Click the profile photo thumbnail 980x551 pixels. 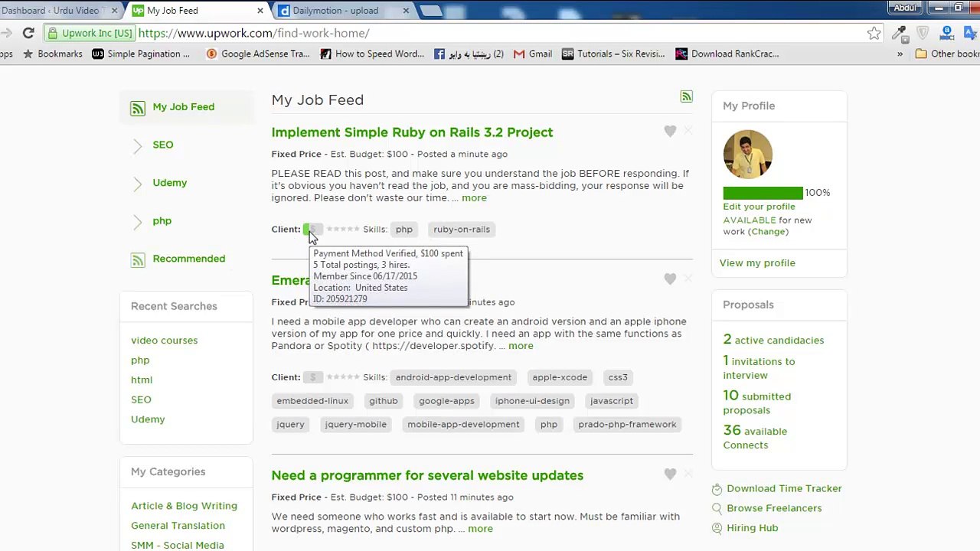(747, 155)
